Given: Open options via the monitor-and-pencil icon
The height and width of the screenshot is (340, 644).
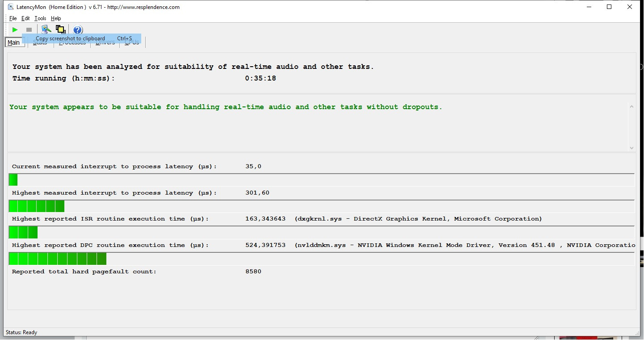Looking at the screenshot, I should tap(46, 30).
